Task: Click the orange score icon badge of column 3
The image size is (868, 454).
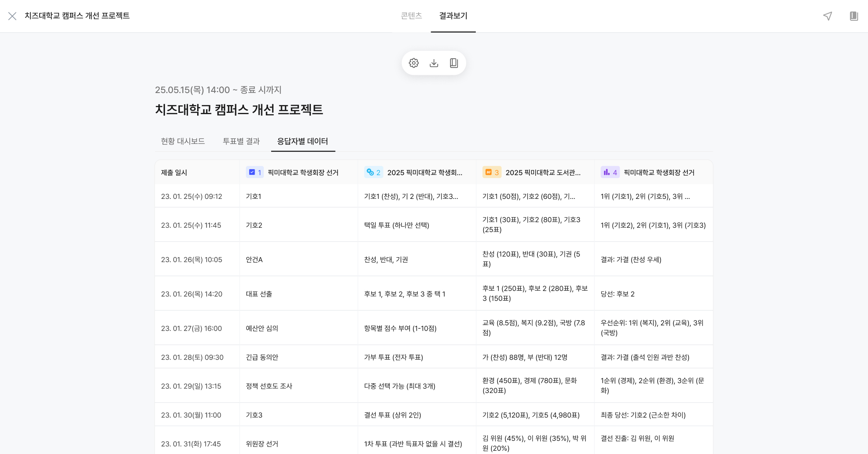Action: (491, 172)
